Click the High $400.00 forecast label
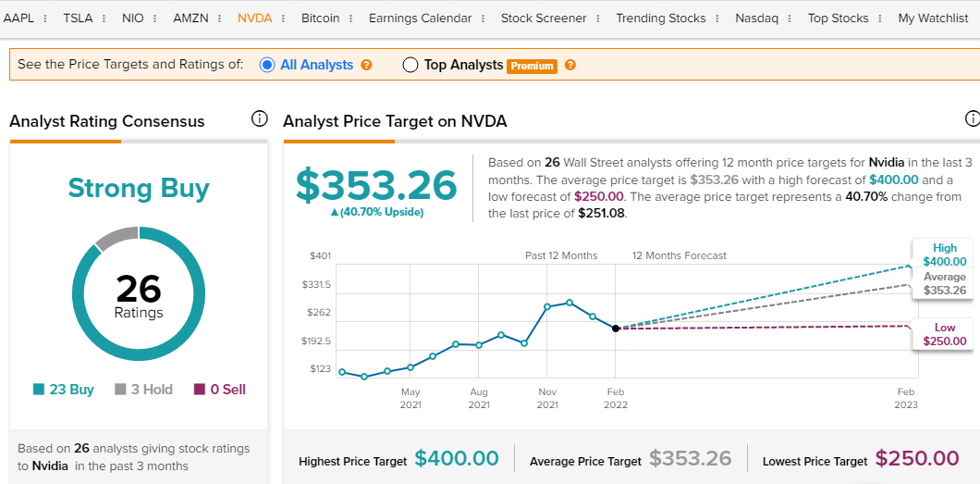980x484 pixels. [944, 254]
